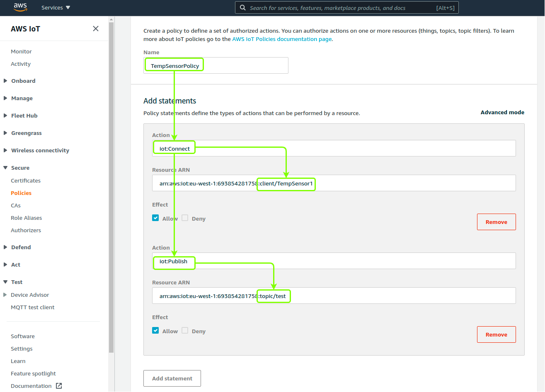Click the policy Name input field
545x392 pixels.
[x=216, y=65]
